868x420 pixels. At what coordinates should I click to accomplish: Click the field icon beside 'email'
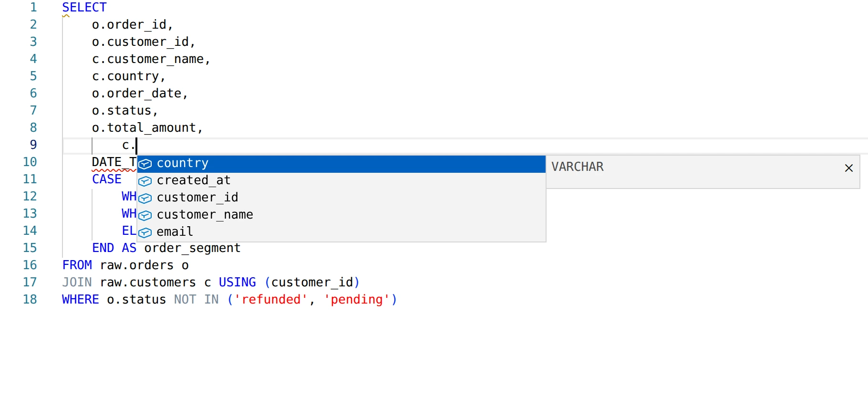tap(145, 233)
